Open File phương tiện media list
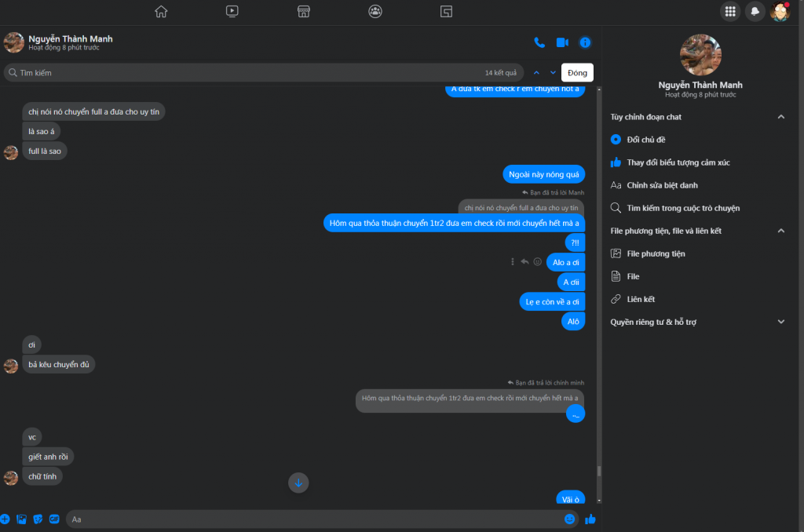804x532 pixels. point(656,253)
